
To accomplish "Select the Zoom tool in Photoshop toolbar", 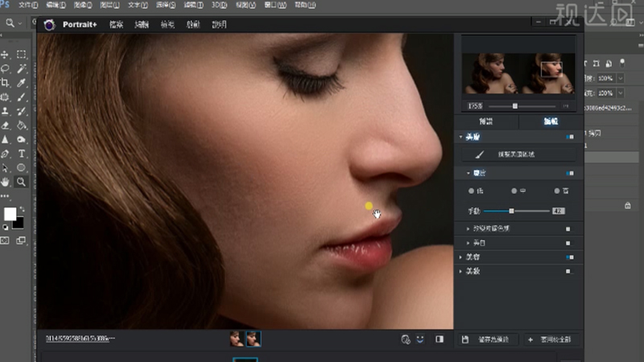I will pyautogui.click(x=22, y=182).
